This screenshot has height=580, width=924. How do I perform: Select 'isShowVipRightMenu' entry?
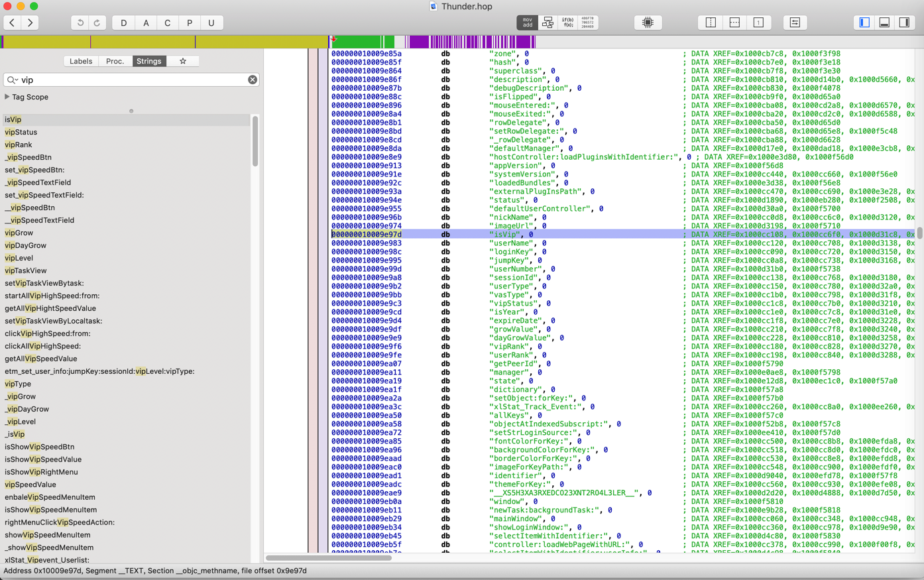coord(126,472)
